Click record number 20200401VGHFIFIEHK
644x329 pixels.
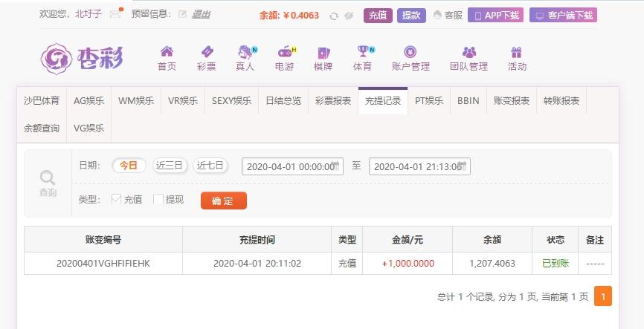tap(103, 264)
